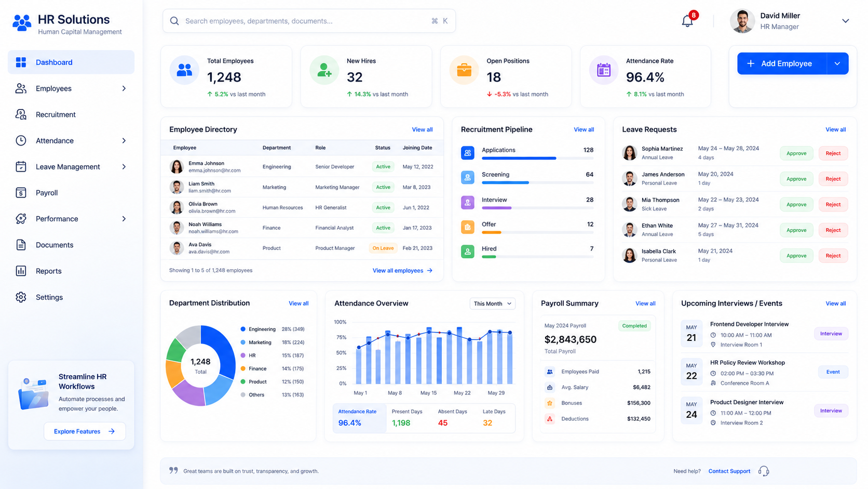Viewport: 868px width, 489px height.
Task: Click View all employees link
Action: pos(402,270)
